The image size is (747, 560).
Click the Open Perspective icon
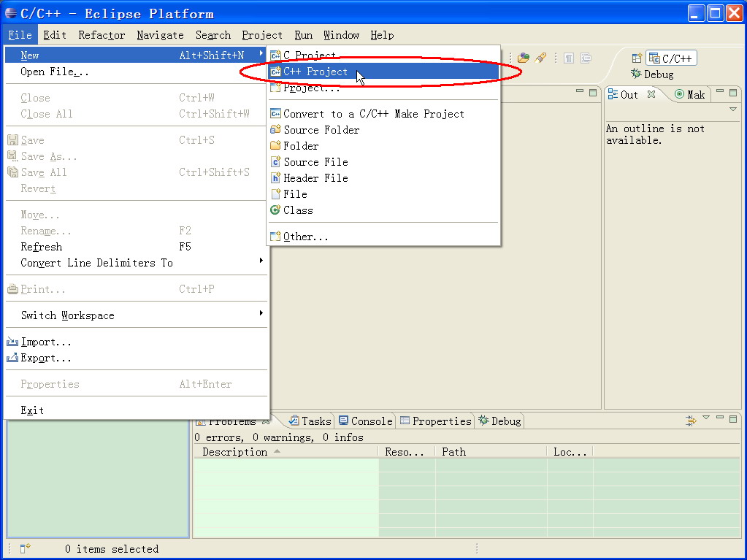(x=637, y=58)
